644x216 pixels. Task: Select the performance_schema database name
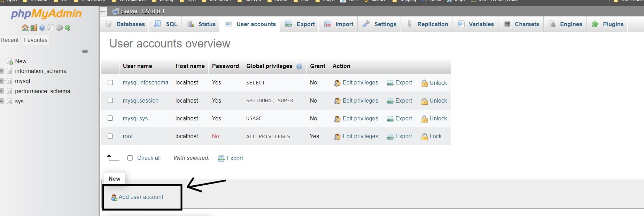click(42, 91)
